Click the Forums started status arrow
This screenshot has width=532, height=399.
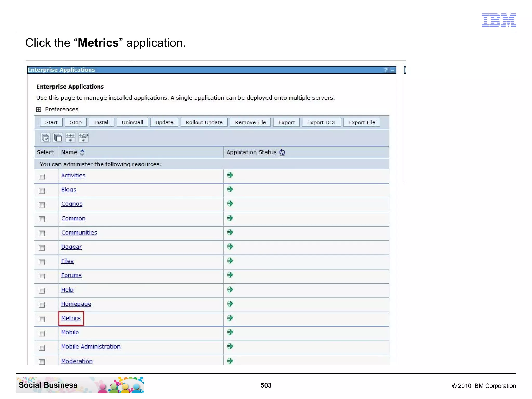(230, 275)
